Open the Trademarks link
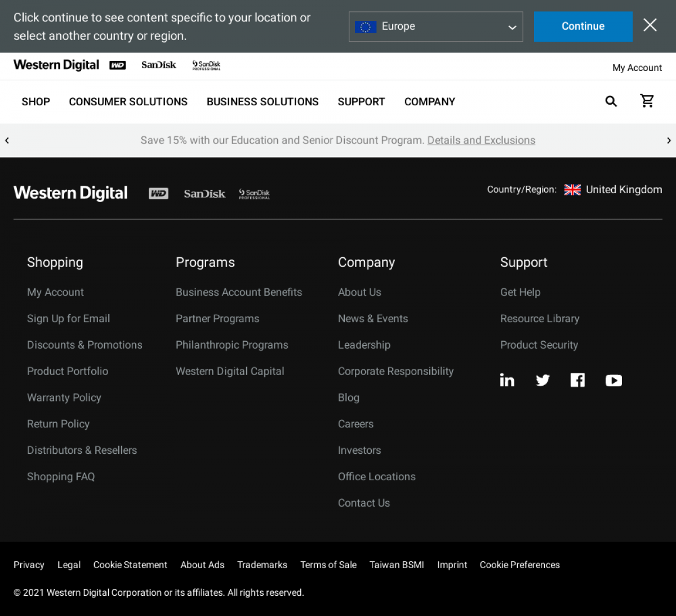Screen dimensions: 676x616 (x=262, y=565)
